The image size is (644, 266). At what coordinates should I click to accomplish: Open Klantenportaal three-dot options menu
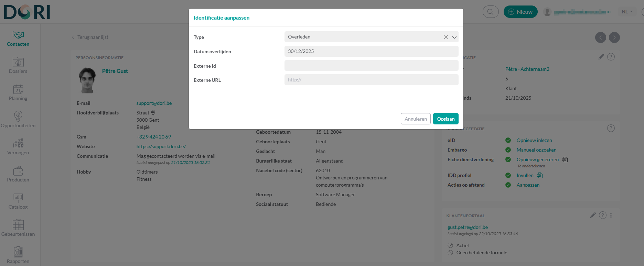point(611,215)
